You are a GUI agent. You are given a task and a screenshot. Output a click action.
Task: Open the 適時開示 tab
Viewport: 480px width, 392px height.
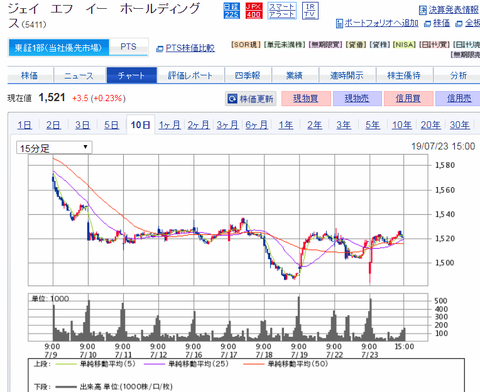[347, 75]
